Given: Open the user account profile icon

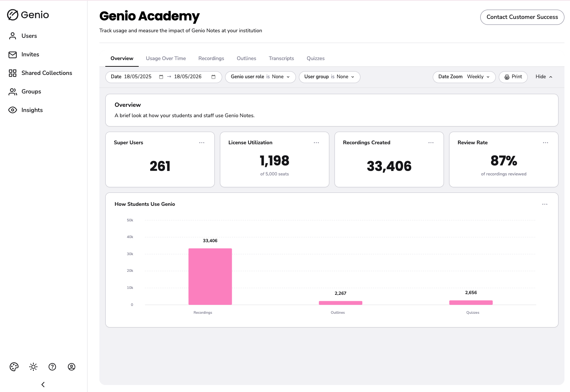Looking at the screenshot, I should coord(72,367).
